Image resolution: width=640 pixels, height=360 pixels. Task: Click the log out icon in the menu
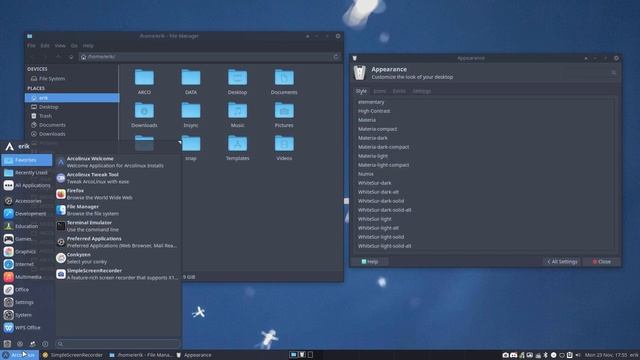45,344
